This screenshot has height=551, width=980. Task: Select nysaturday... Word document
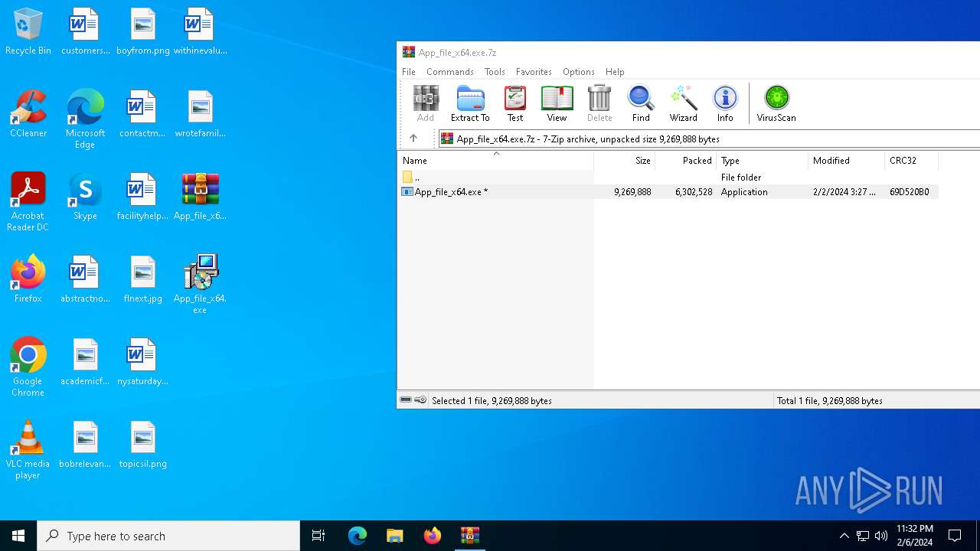(x=142, y=362)
